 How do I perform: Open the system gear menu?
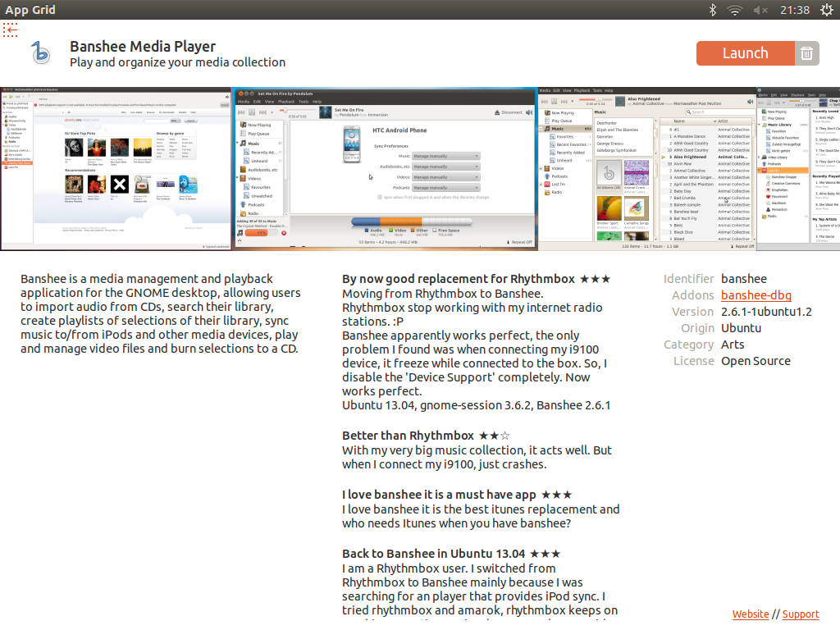(827, 10)
